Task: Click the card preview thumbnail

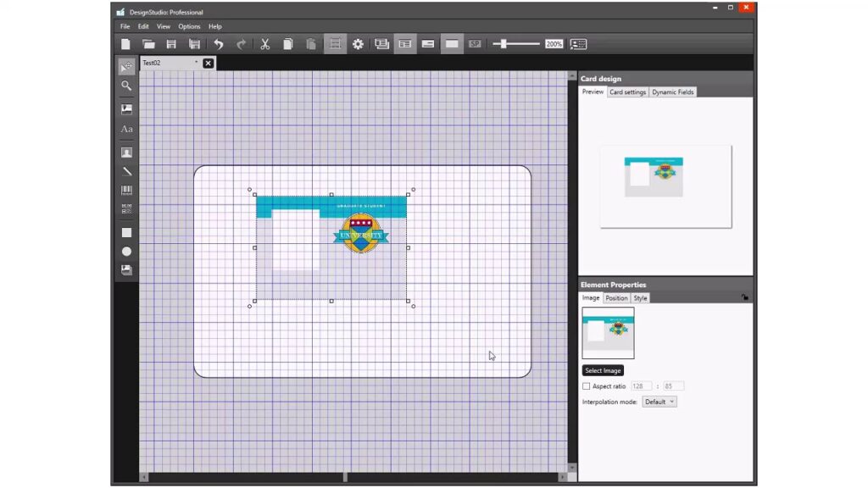Action: 665,186
